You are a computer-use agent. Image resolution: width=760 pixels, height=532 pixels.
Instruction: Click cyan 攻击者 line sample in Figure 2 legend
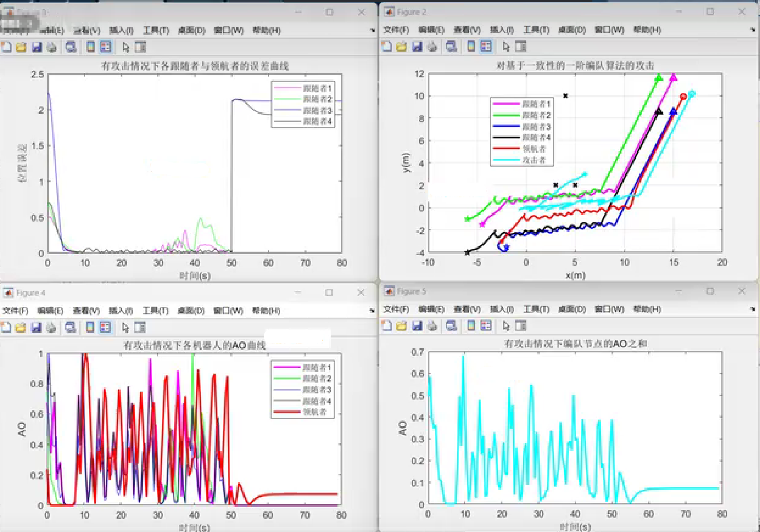coord(506,160)
